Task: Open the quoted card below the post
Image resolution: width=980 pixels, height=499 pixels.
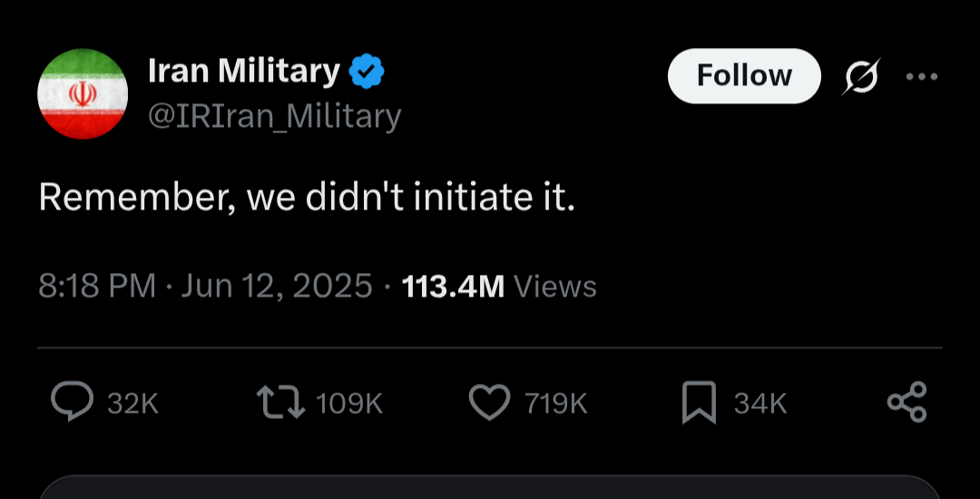Action: pyautogui.click(x=490, y=487)
